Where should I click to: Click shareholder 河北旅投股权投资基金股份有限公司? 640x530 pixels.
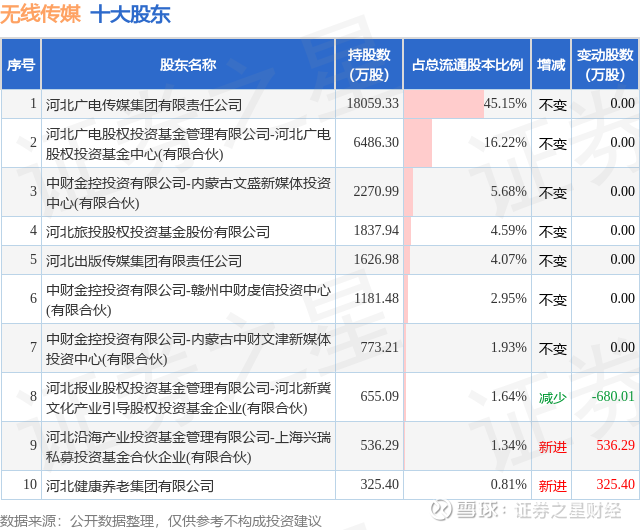[158, 232]
